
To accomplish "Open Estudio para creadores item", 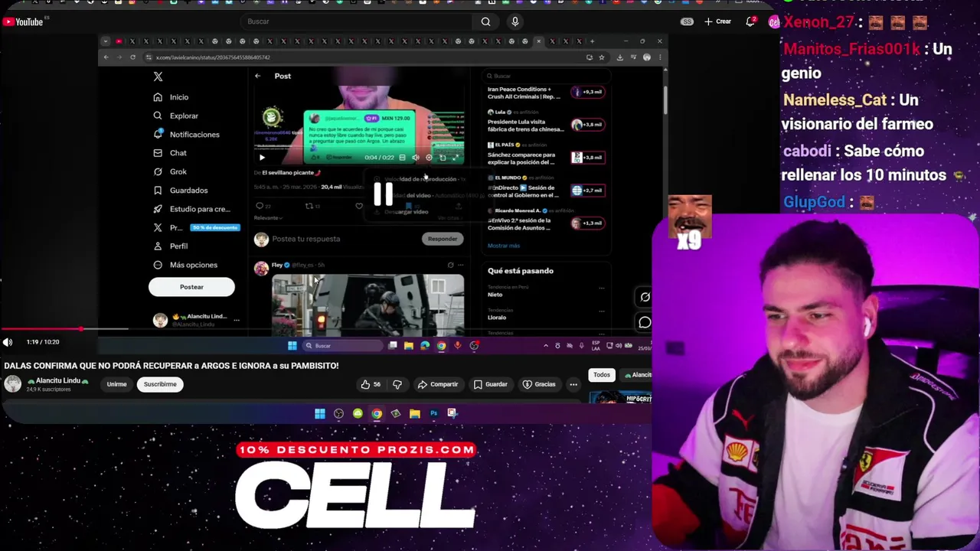I will (x=191, y=209).
